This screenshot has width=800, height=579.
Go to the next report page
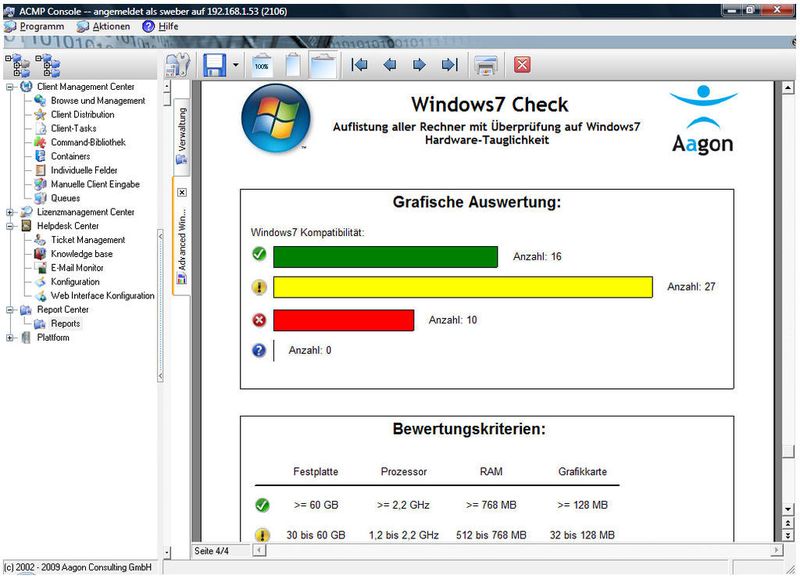(419, 65)
